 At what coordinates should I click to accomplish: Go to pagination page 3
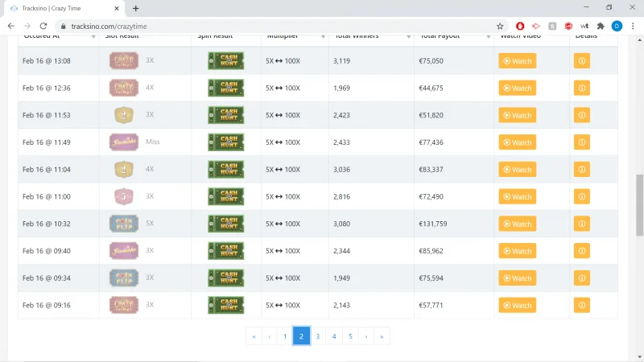click(317, 336)
